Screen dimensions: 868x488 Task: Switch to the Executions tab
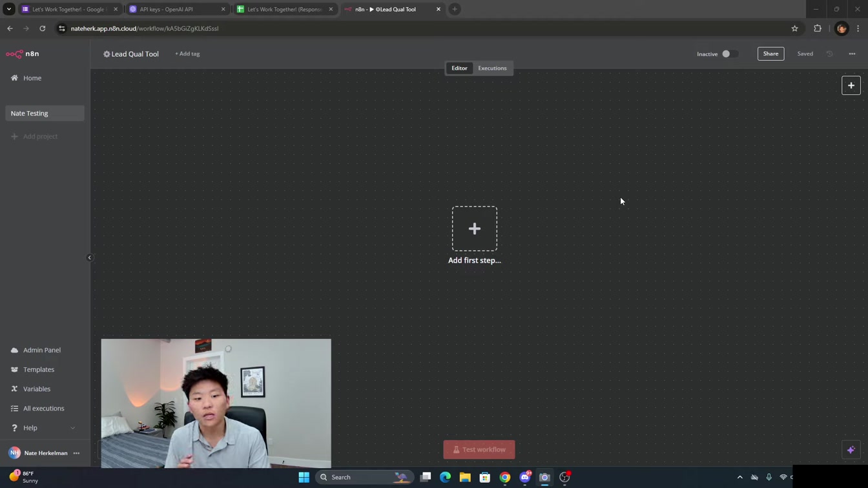coord(492,68)
